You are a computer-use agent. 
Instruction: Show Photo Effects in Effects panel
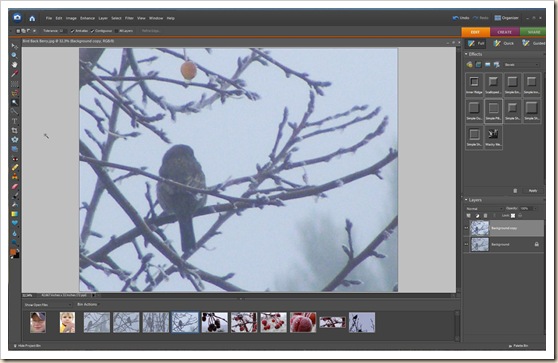point(488,64)
